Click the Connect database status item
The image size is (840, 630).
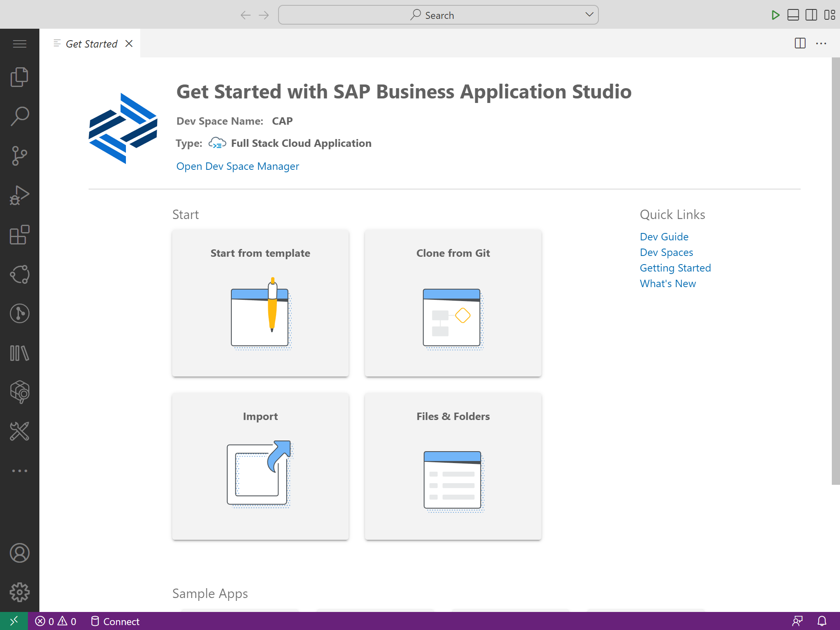tap(115, 621)
